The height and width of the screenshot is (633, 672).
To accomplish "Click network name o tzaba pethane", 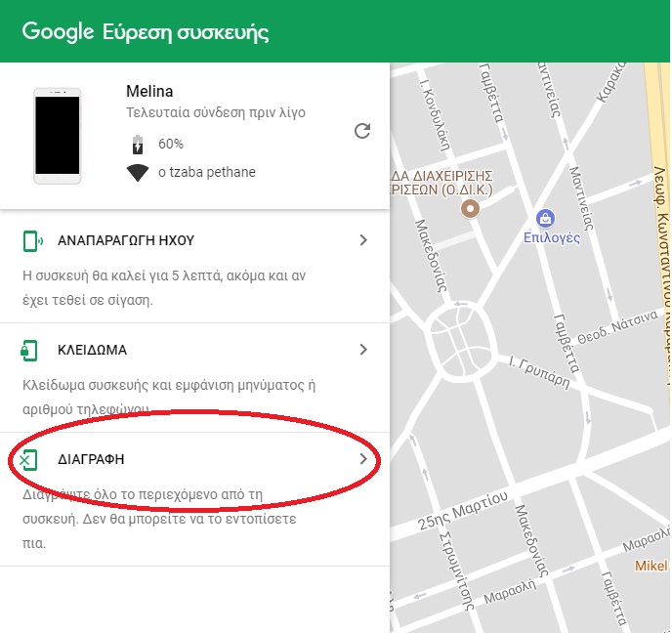I will [x=207, y=172].
